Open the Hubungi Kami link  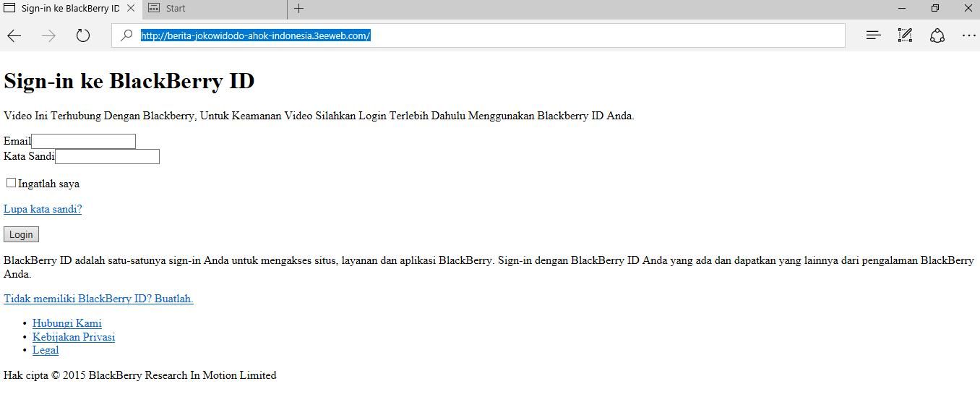click(67, 323)
